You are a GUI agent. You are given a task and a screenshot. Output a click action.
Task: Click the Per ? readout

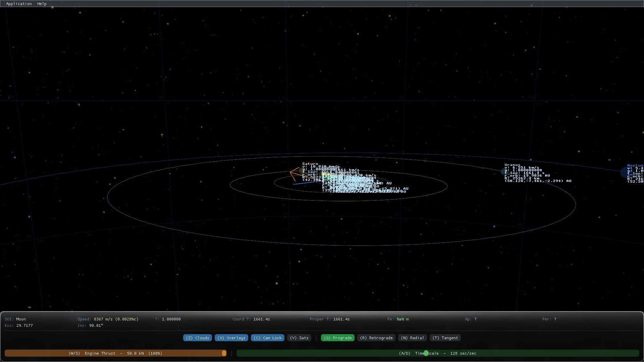point(549,319)
